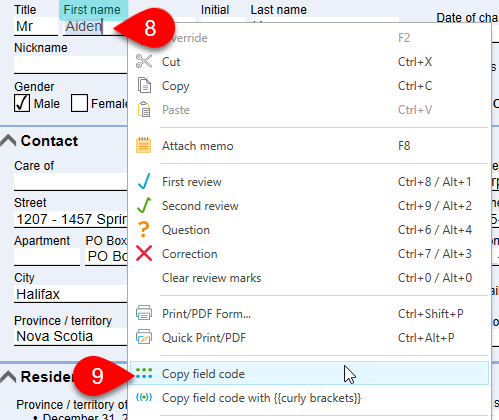Open Province / territory field showing Nova Scotia
The height and width of the screenshot is (420, 499).
click(70, 336)
